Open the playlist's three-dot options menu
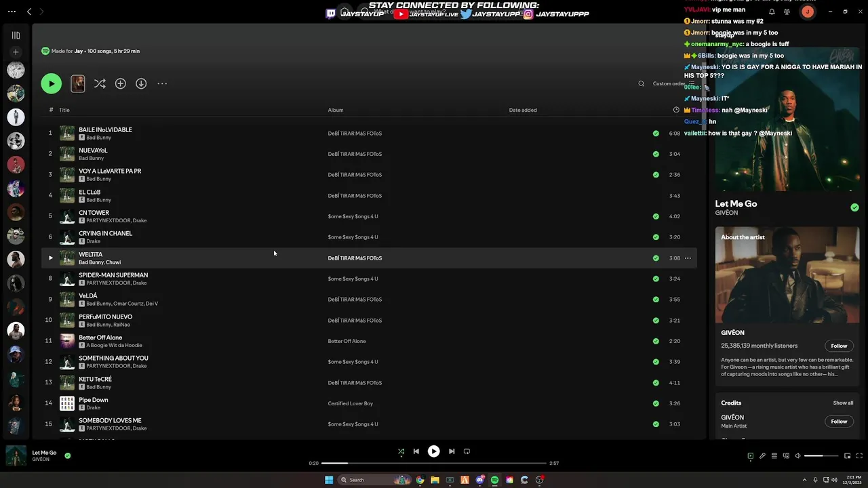The image size is (868, 488). 162,83
